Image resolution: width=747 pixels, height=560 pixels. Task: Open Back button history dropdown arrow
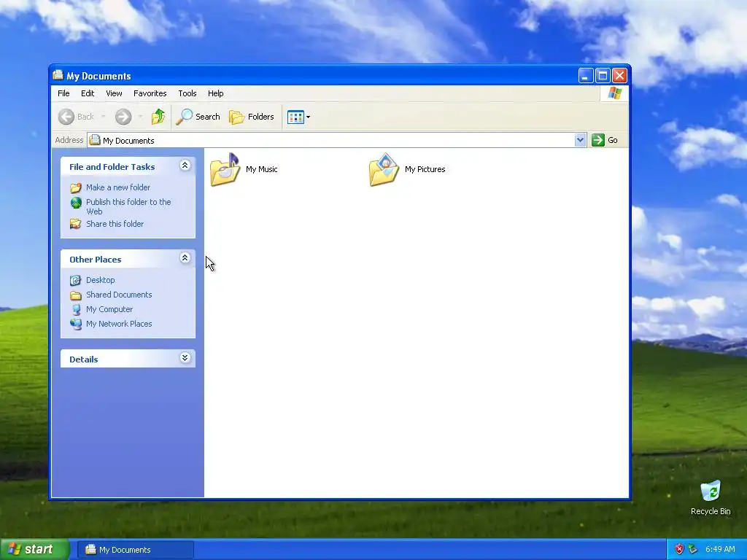(104, 117)
